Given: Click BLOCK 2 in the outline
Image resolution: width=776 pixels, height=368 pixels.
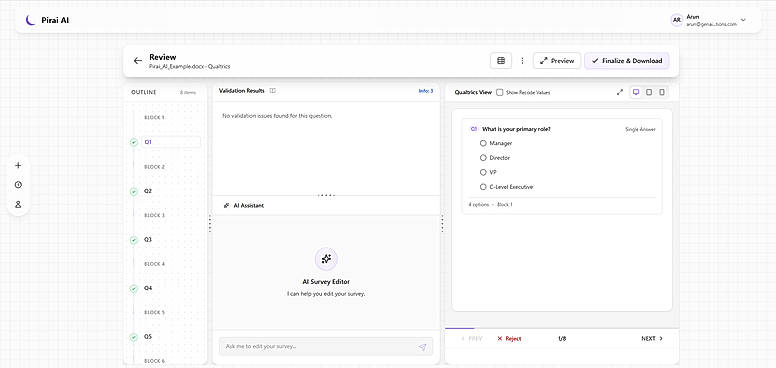Looking at the screenshot, I should (154, 167).
